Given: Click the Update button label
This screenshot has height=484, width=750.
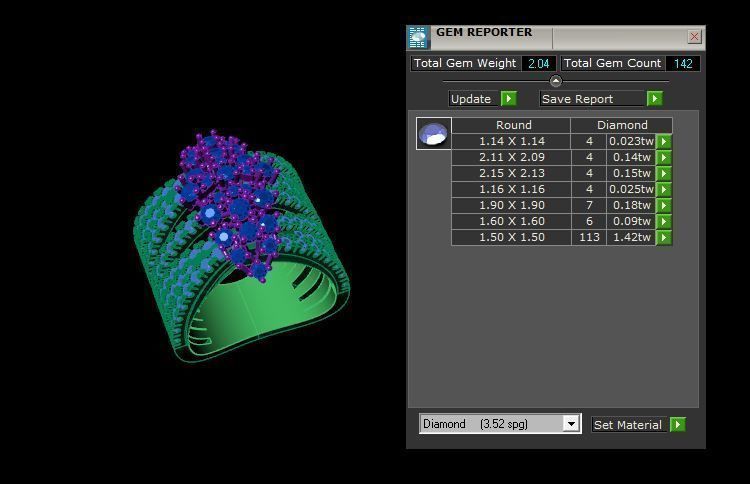Looking at the screenshot, I should click(474, 99).
